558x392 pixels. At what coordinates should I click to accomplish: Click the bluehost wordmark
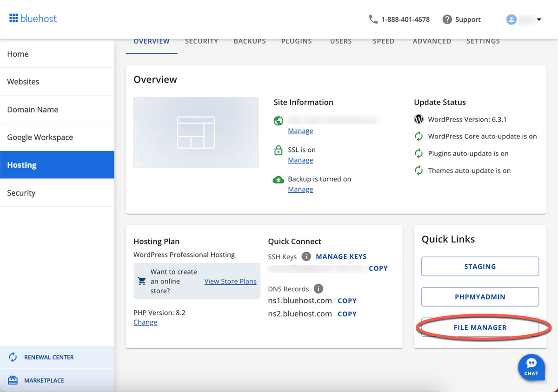coord(39,19)
